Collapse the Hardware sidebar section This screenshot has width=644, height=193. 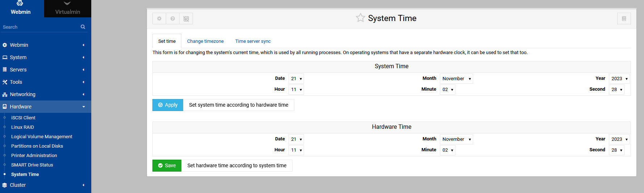(x=45, y=107)
